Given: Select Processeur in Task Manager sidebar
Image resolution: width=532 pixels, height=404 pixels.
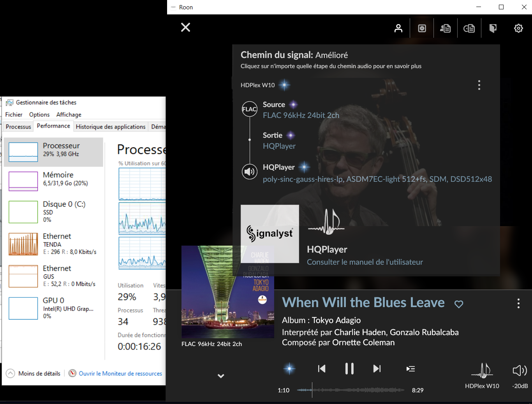Looking at the screenshot, I should tap(53, 152).
